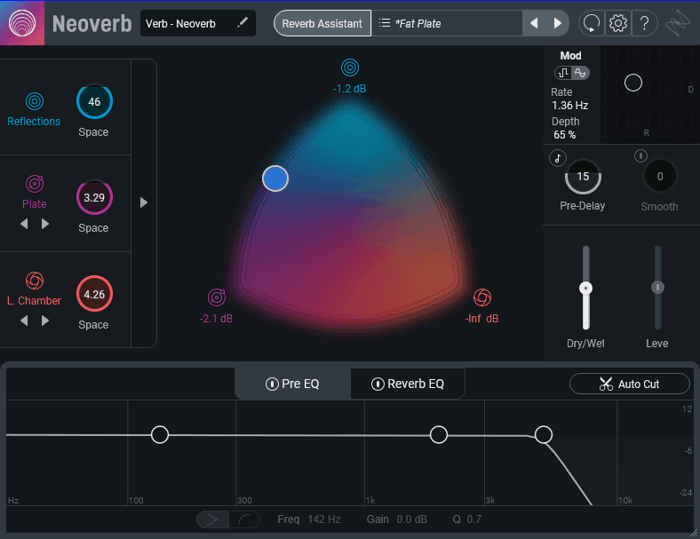The height and width of the screenshot is (539, 700).
Task: Switch to the Pre EQ tab
Action: (293, 384)
